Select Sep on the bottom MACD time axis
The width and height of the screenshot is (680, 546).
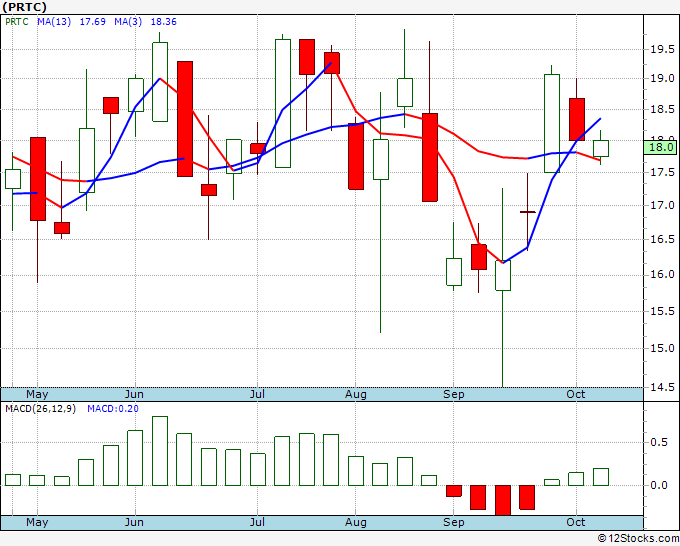coord(454,522)
